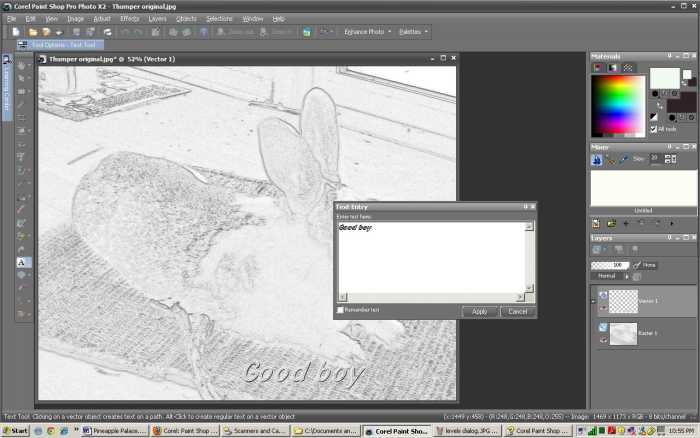Enable the Remember text checkbox
This screenshot has width=700, height=438.
coord(341,310)
